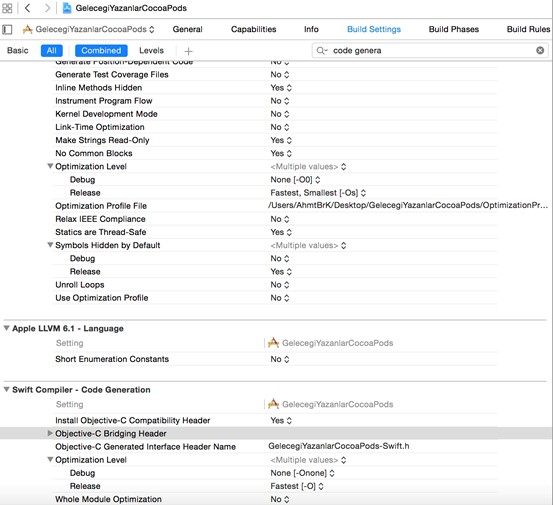Go forward with the right chevron

coord(47,8)
